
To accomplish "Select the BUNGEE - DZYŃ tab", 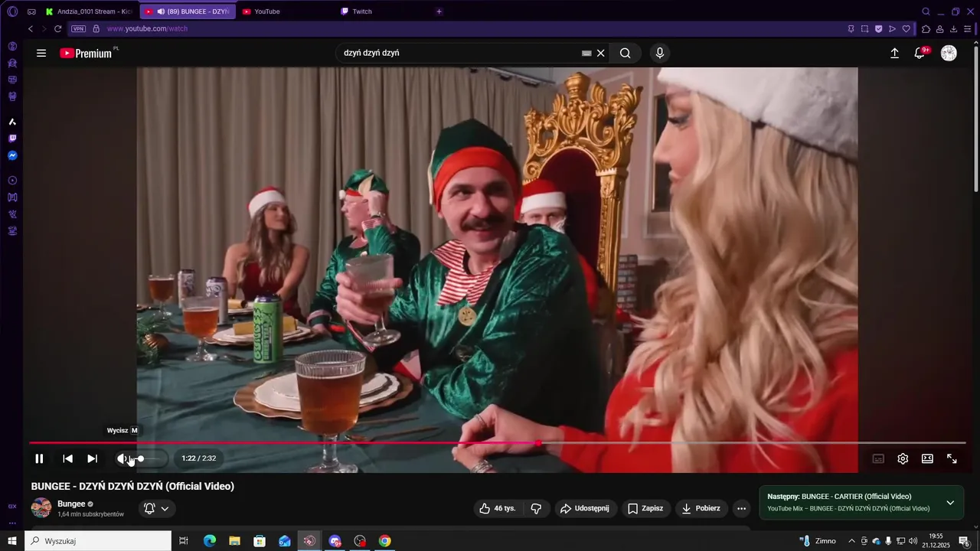I will click(x=188, y=11).
